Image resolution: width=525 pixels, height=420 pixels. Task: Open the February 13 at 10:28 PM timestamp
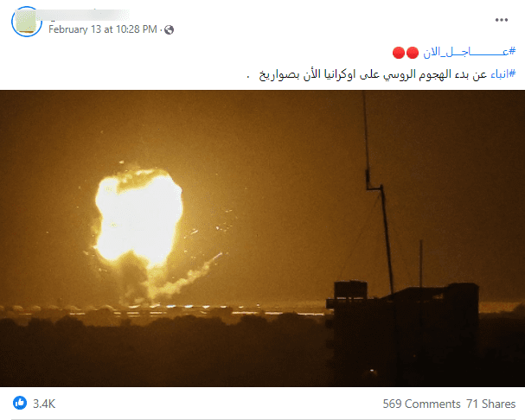coord(103,29)
